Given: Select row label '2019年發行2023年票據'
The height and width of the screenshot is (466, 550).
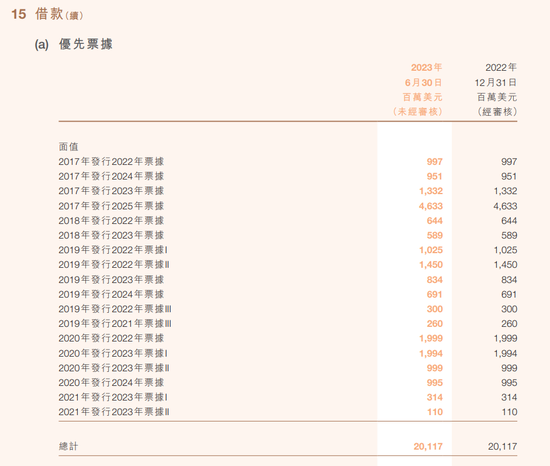Looking at the screenshot, I should 111,280.
